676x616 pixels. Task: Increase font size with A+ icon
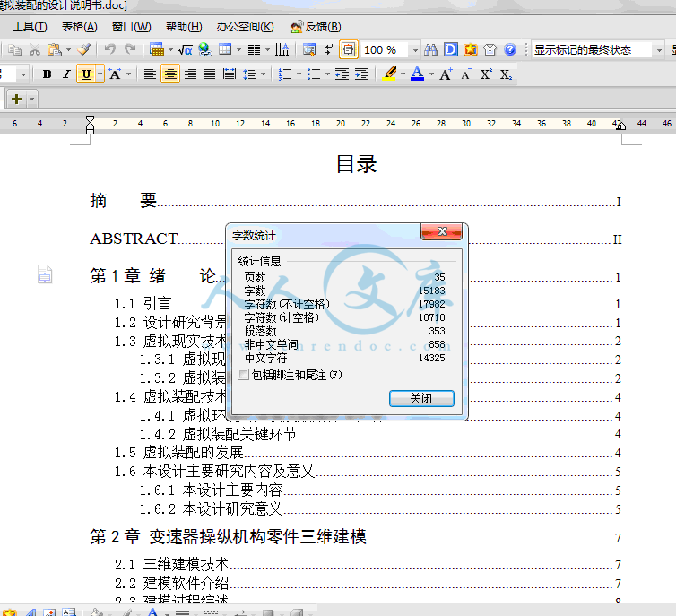click(446, 74)
